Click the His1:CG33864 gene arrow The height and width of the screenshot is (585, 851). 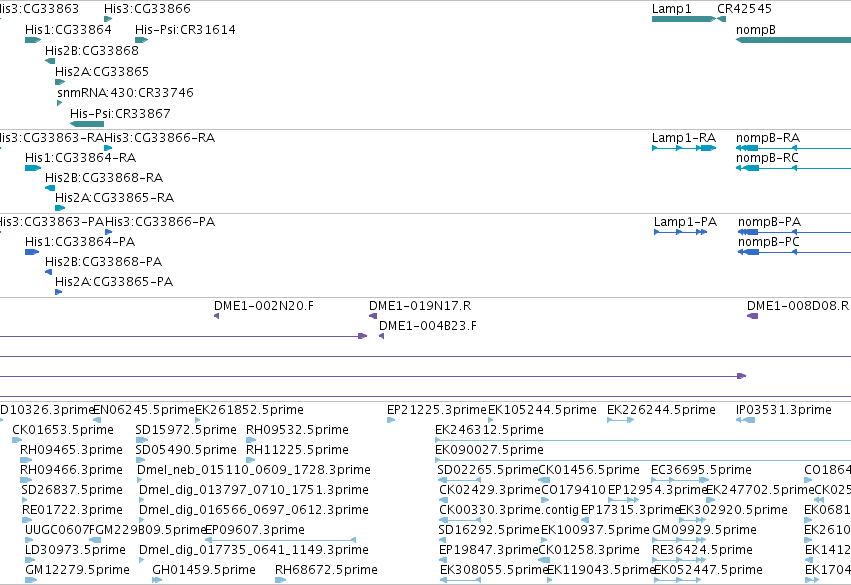pos(33,40)
